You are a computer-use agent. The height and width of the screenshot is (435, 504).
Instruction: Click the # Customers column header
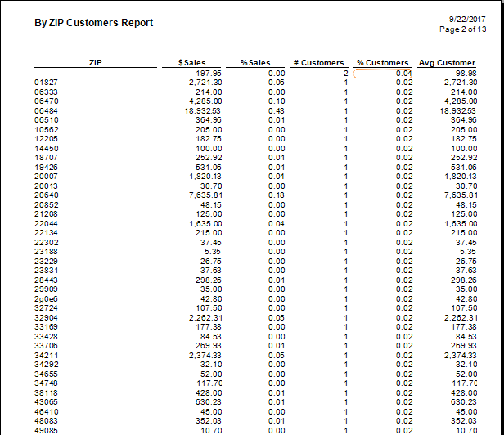point(318,63)
